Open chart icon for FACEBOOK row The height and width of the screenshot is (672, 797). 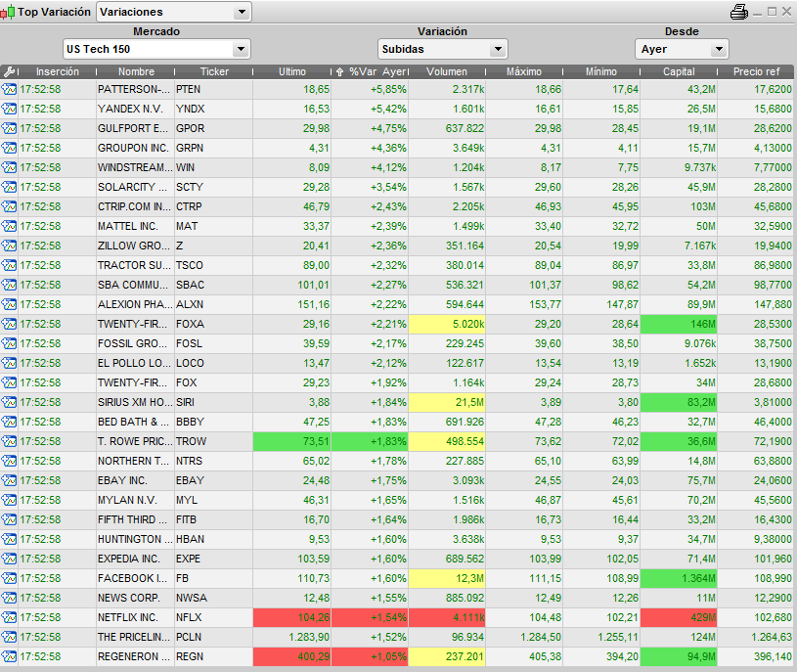coord(9,578)
